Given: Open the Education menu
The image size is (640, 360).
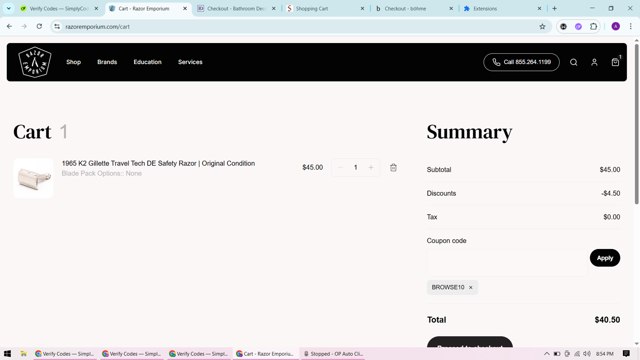Looking at the screenshot, I should 147,62.
